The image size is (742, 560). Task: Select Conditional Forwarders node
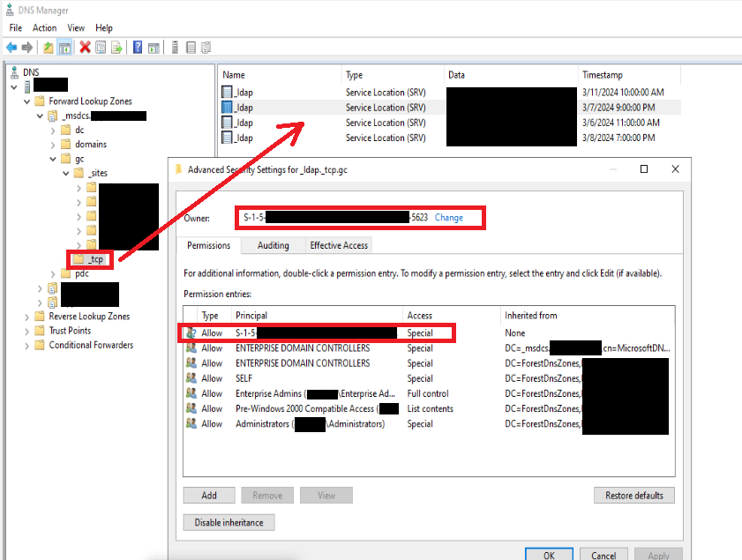click(92, 345)
